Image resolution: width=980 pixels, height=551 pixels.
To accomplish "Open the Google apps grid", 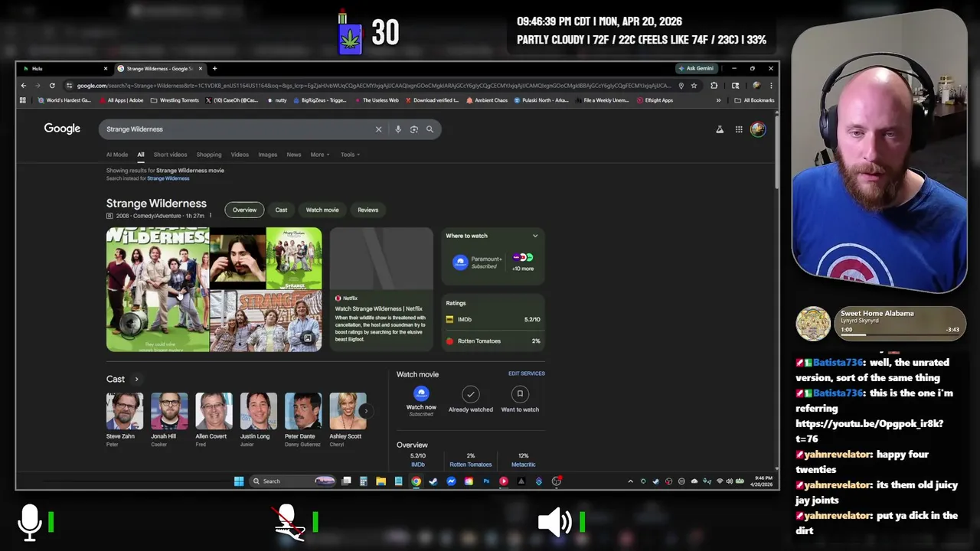I will click(x=739, y=129).
